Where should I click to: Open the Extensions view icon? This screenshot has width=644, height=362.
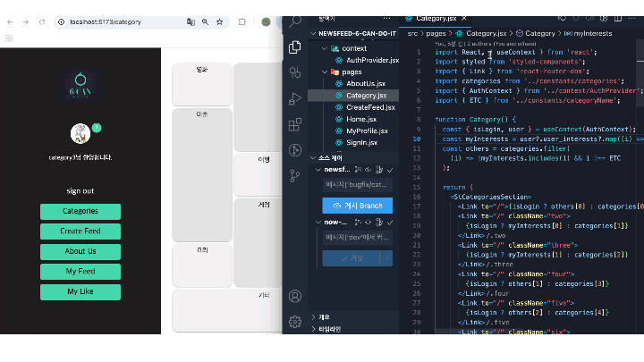[295, 124]
